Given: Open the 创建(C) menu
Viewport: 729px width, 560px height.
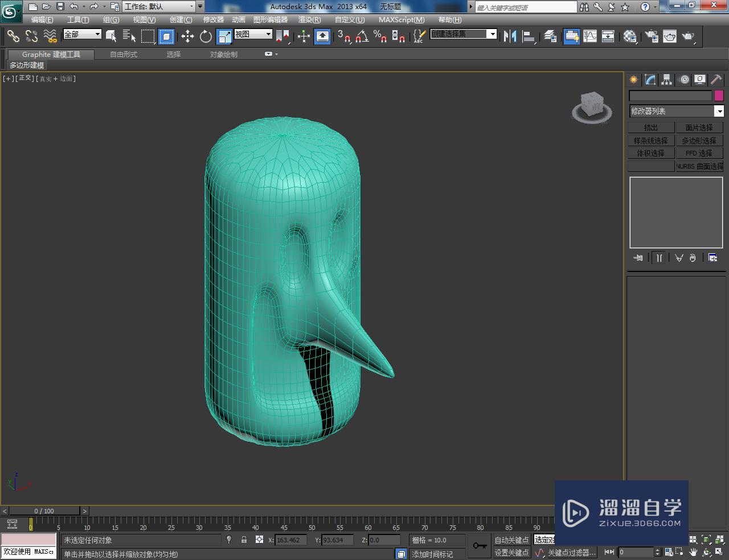Looking at the screenshot, I should coord(181,19).
